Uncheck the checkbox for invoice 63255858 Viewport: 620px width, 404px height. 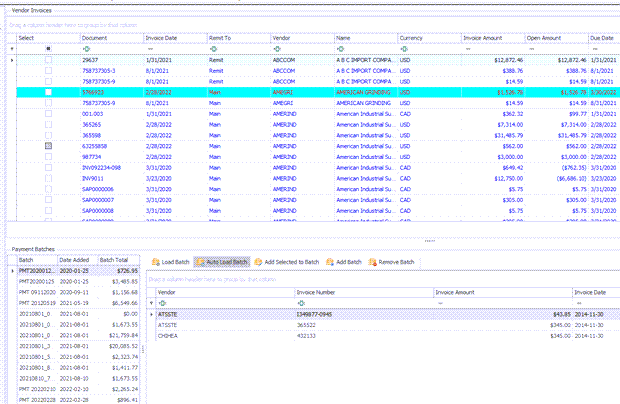pos(48,146)
